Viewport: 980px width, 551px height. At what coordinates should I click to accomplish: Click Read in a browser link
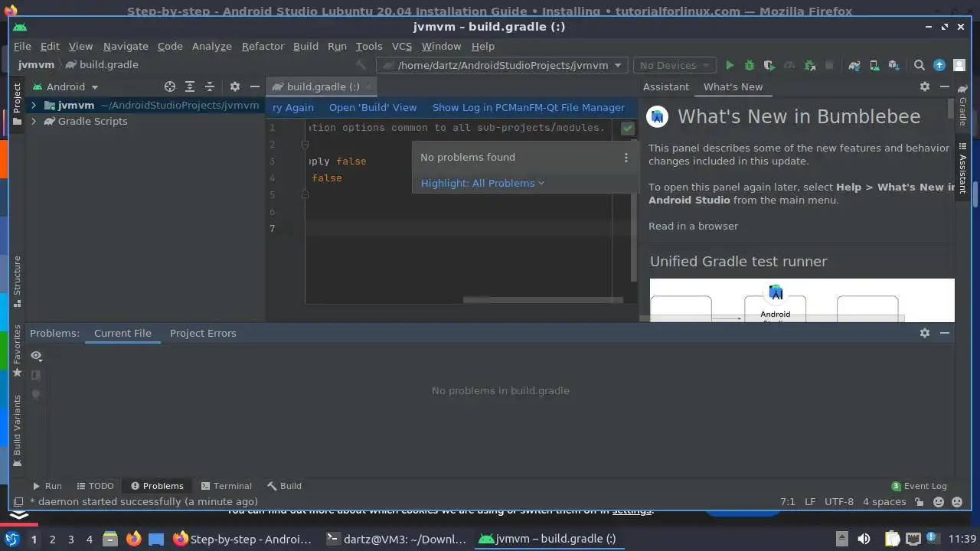694,226
